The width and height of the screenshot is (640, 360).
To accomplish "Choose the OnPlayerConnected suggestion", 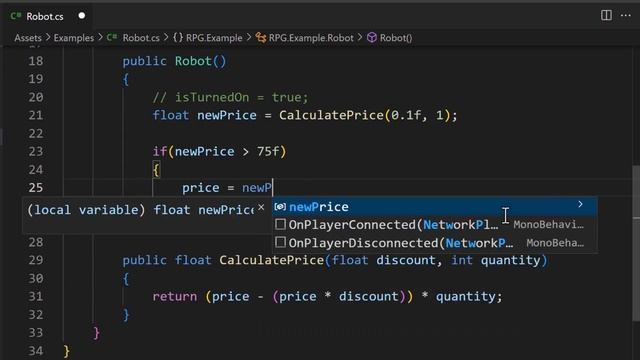I will point(435,224).
